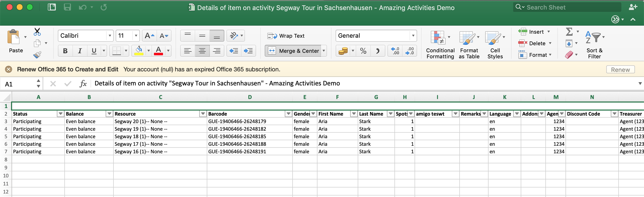Select cell with barcode GUE-19406466-26248179
This screenshot has height=197, width=644.
tap(250, 121)
